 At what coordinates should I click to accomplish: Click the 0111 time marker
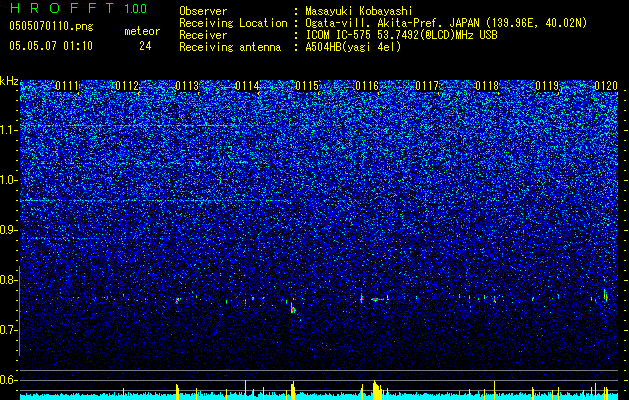(x=67, y=86)
